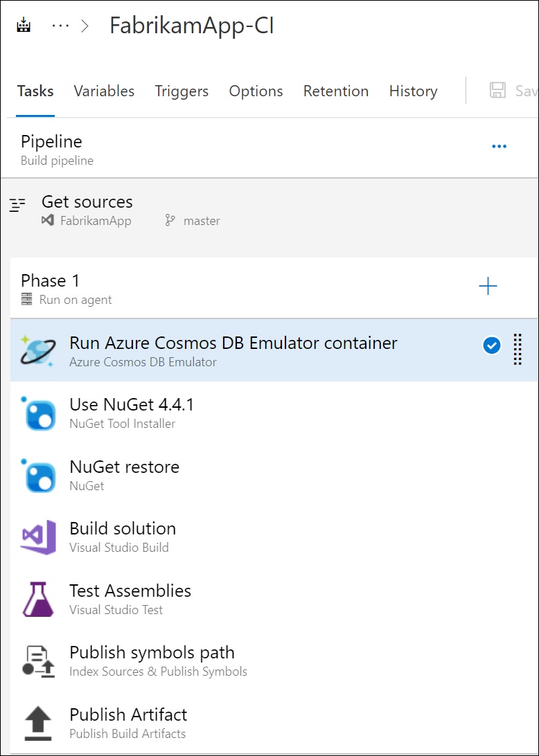Click the build pipeline icon in breadcrumb
The image size is (539, 756).
click(25, 26)
